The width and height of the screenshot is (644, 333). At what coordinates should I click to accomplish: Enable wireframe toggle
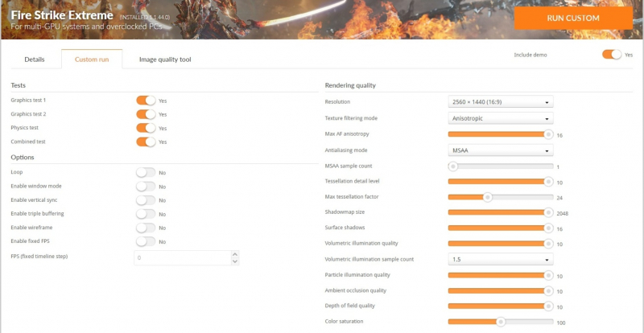pos(146,228)
